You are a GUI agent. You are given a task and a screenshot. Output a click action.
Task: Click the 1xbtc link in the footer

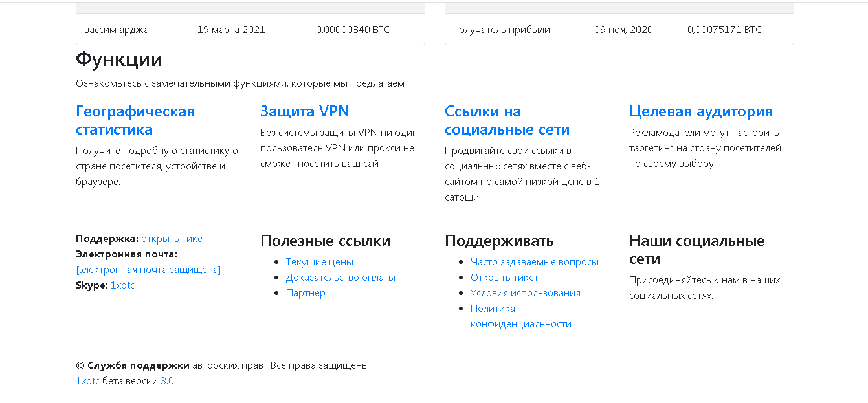pyautogui.click(x=87, y=381)
